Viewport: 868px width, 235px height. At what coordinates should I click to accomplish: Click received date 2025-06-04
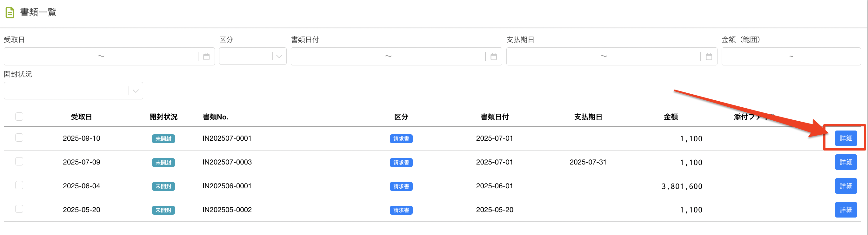[x=82, y=186]
